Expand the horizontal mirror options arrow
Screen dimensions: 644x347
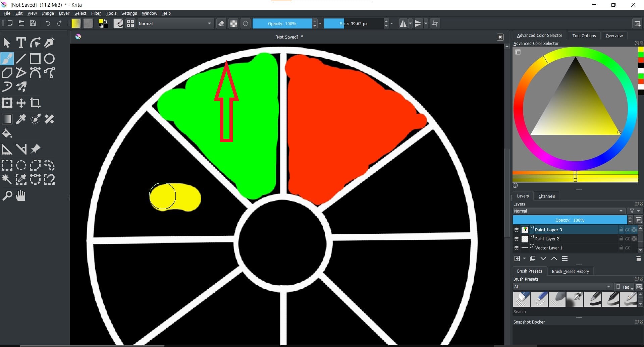pyautogui.click(x=410, y=23)
